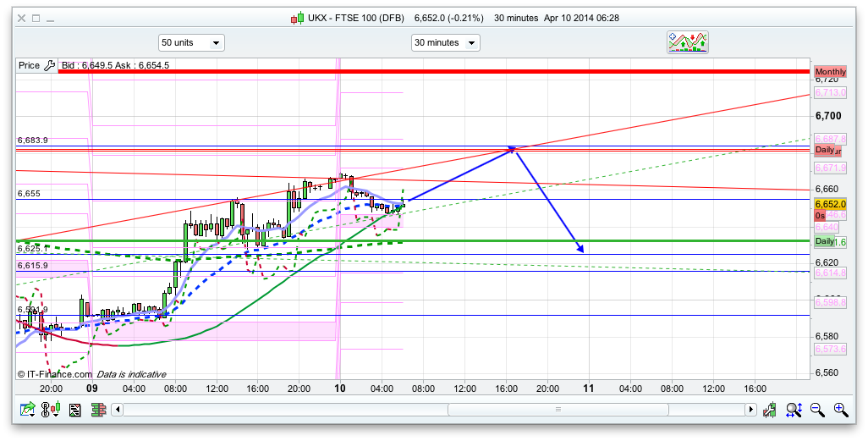Expand the 50 units dropdown
This screenshot has width=868, height=441.
191,42
